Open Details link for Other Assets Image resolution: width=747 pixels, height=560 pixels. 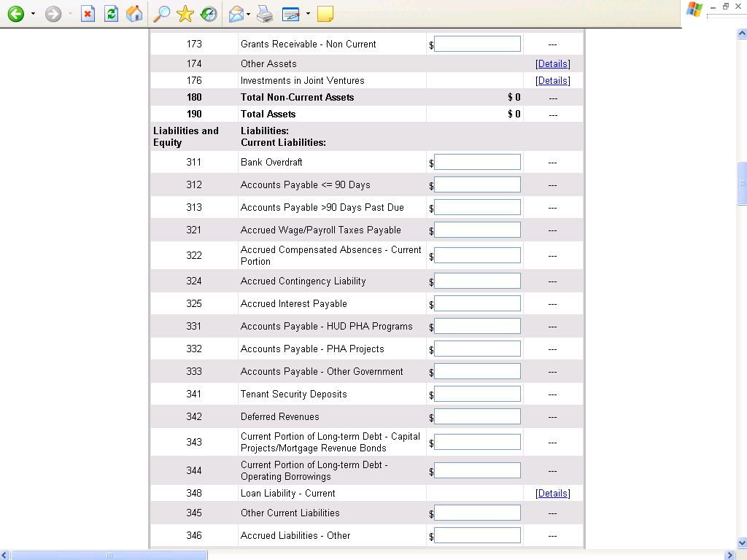click(552, 64)
